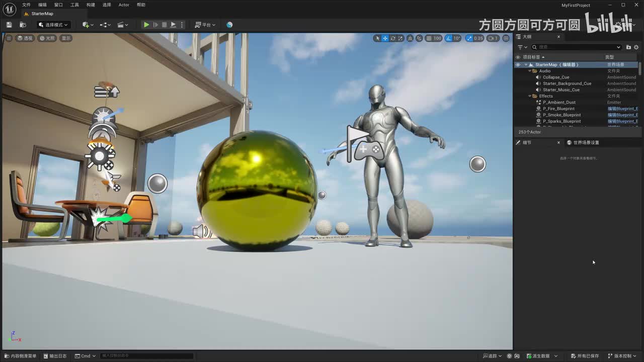This screenshot has height=362, width=644.
Task: Open the add content (cube plus) dropdown
Action: click(88, 25)
